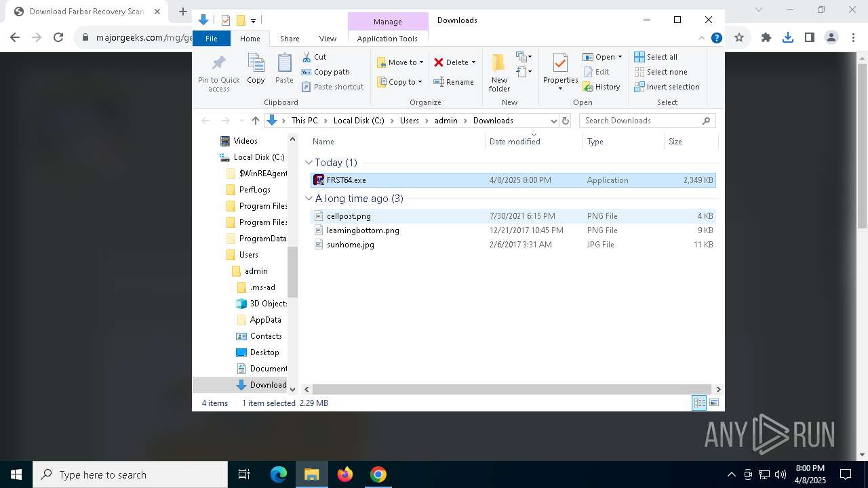Select AppData folder in tree
Image resolution: width=868 pixels, height=488 pixels.
(265, 320)
